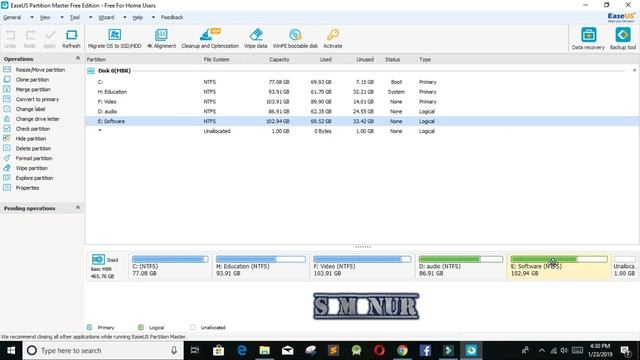Open the View menu

pyautogui.click(x=45, y=18)
